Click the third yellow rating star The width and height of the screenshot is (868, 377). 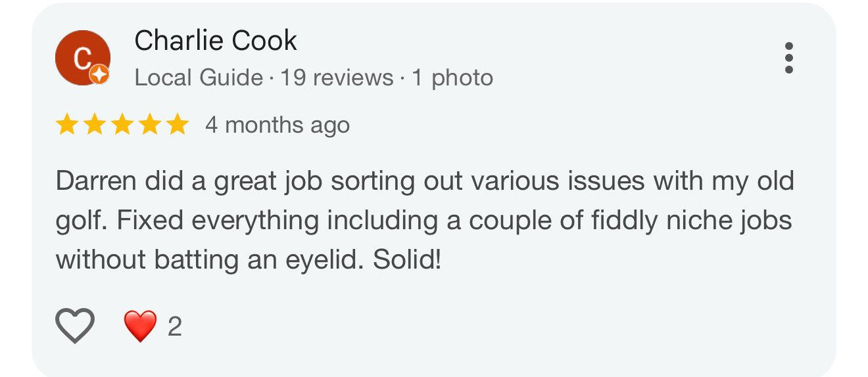122,124
